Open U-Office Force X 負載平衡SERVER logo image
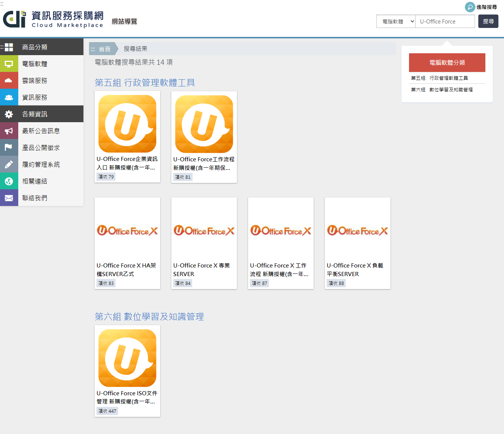The image size is (504, 434). 358,231
